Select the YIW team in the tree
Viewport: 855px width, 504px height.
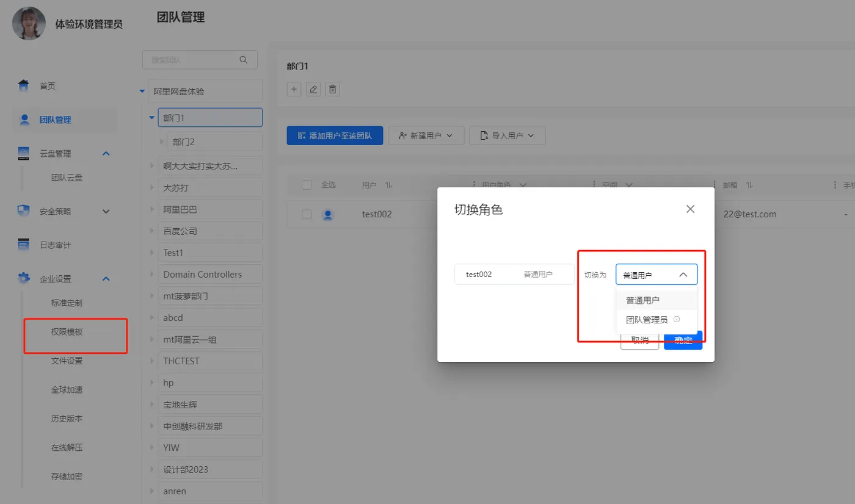point(209,447)
